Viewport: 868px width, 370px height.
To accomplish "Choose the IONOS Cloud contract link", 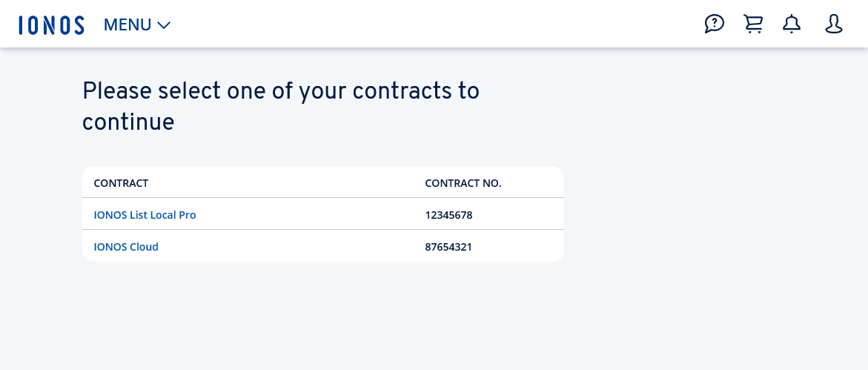I will 126,247.
